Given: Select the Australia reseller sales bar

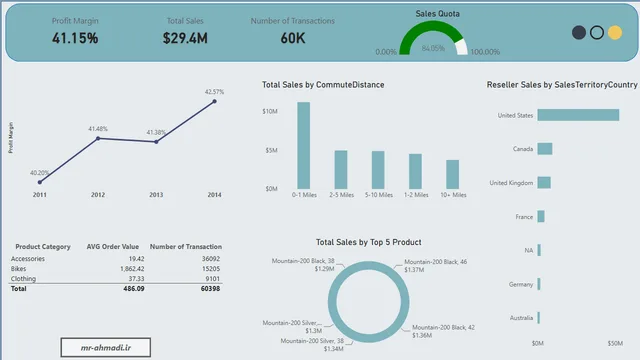Looking at the screenshot, I should coord(539,318).
